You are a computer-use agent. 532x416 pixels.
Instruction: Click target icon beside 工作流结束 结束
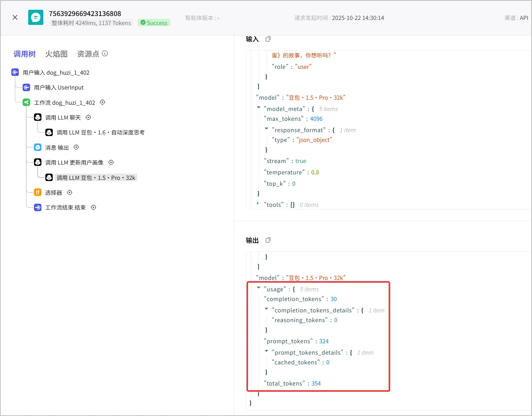pyautogui.click(x=93, y=207)
